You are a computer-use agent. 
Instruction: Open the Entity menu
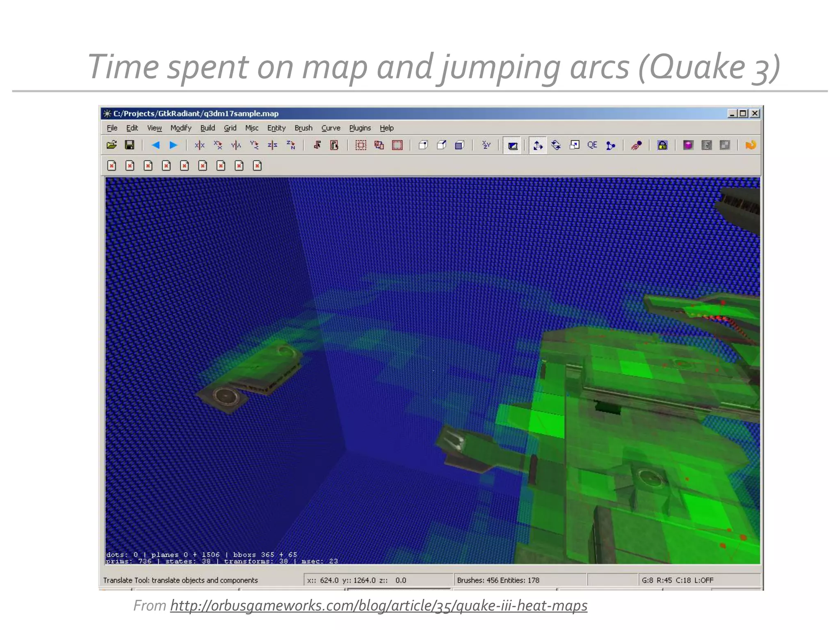pos(276,128)
